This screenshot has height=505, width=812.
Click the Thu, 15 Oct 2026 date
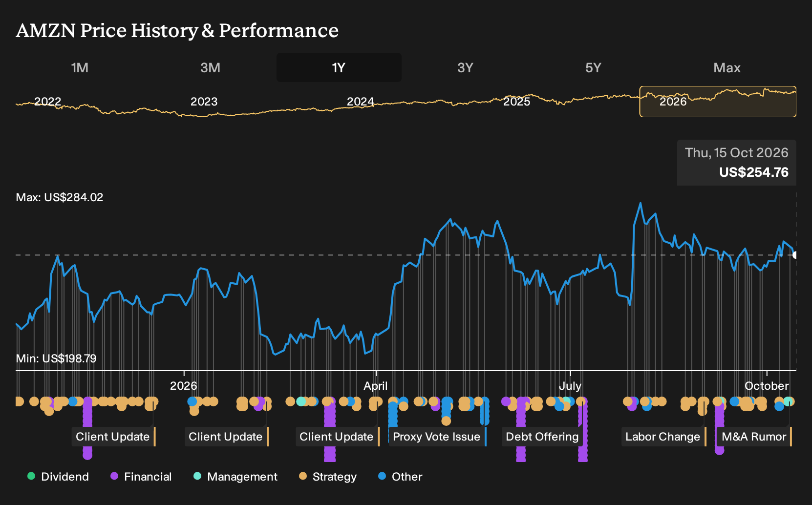(737, 153)
